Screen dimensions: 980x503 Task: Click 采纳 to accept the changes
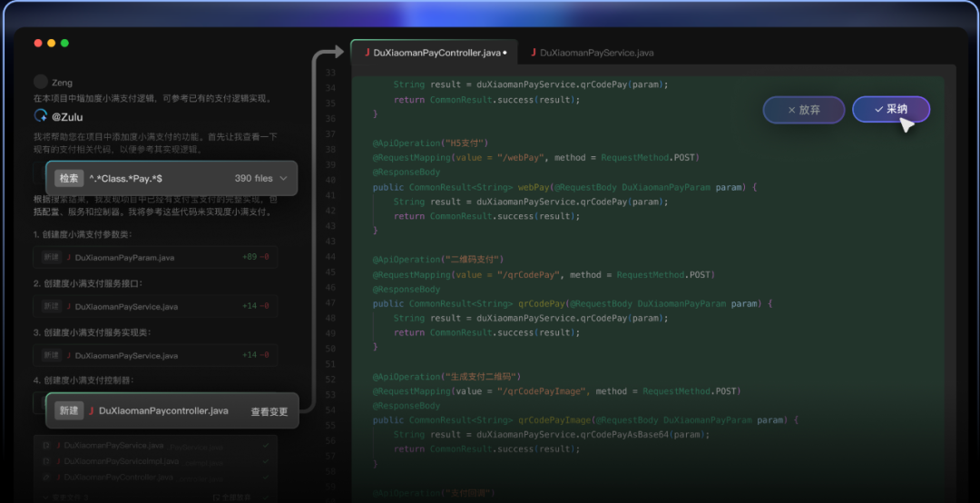click(890, 109)
